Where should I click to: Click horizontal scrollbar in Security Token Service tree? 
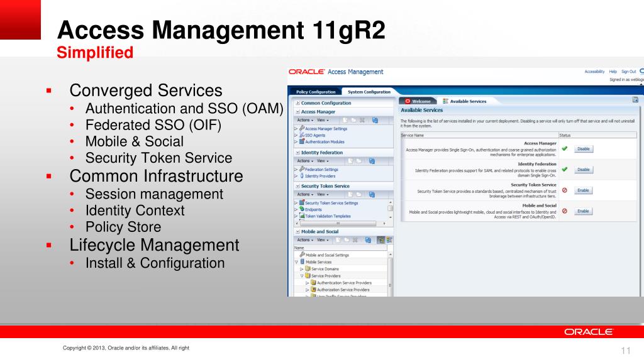338,223
